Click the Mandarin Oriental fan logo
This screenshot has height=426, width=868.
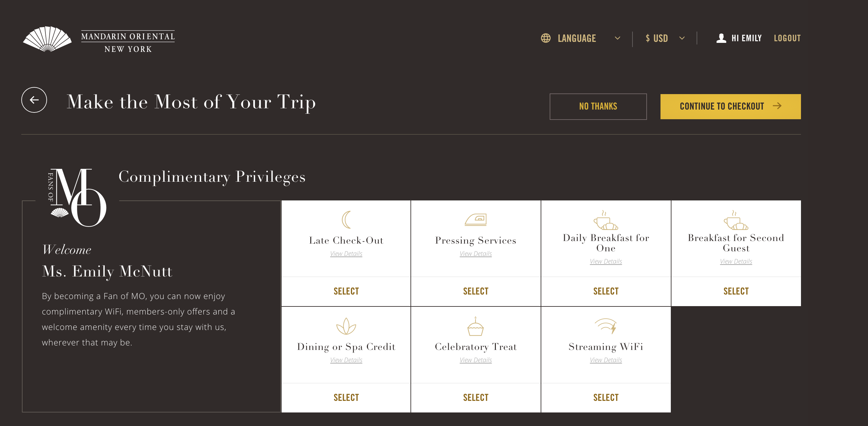tap(47, 39)
